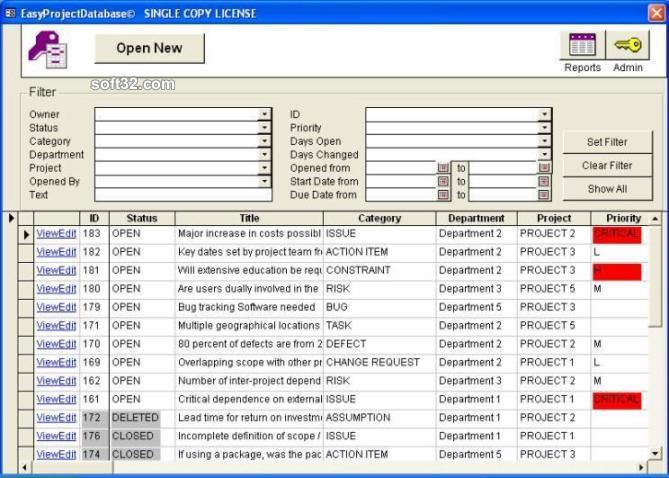Click the red CRITICAL priority cell for ID 161
This screenshot has width=669, height=478.
[x=617, y=401]
